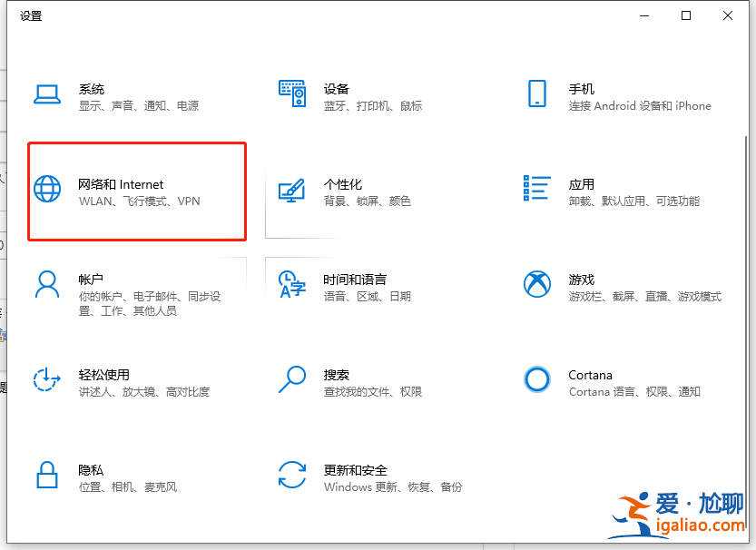The width and height of the screenshot is (756, 550).
Task: Click the 设备 keyboard icon
Action: (291, 94)
